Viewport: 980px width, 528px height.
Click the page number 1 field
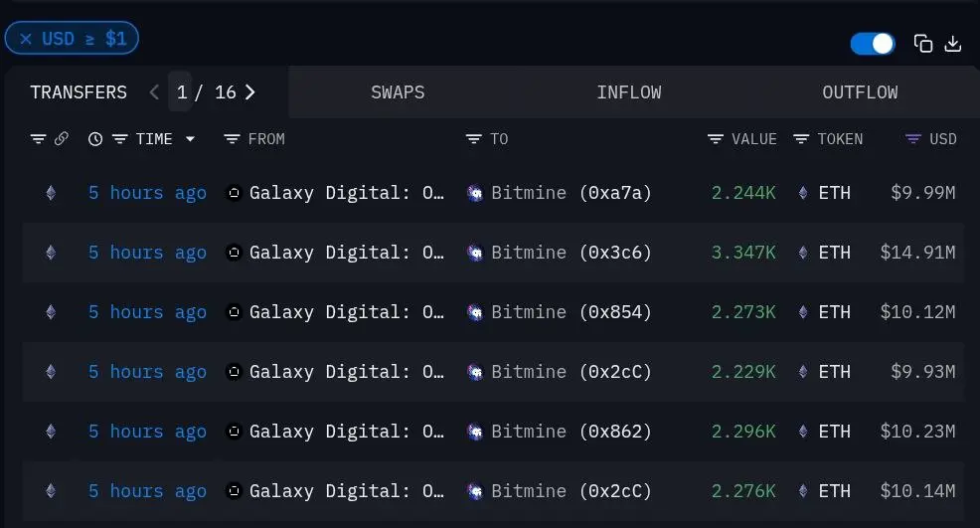coord(181,92)
